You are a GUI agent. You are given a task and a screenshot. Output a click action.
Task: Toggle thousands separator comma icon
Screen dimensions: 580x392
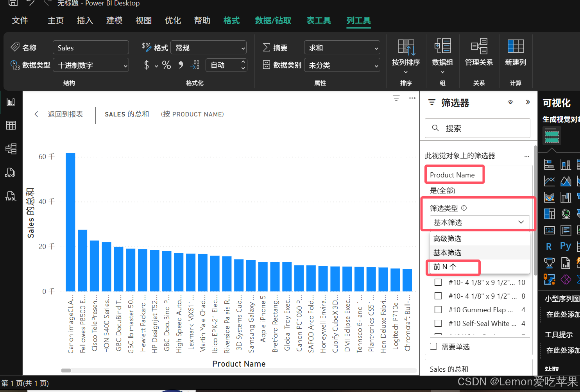tap(181, 65)
